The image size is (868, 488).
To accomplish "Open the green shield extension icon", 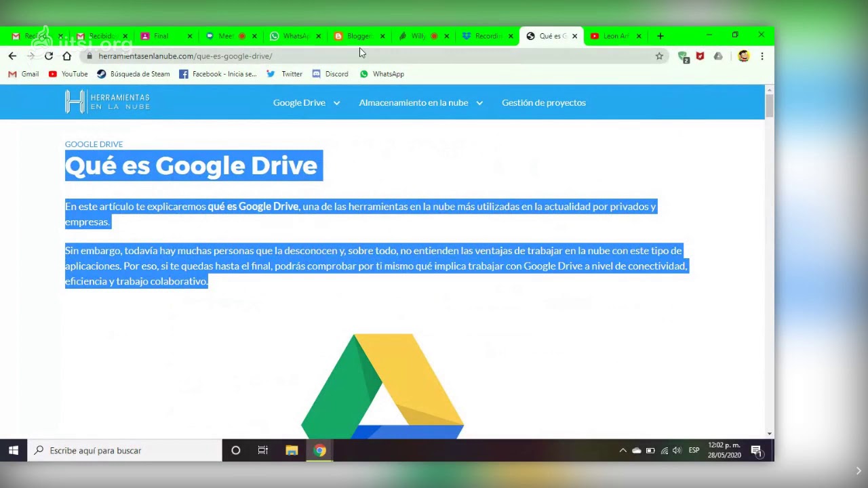I will 683,56.
